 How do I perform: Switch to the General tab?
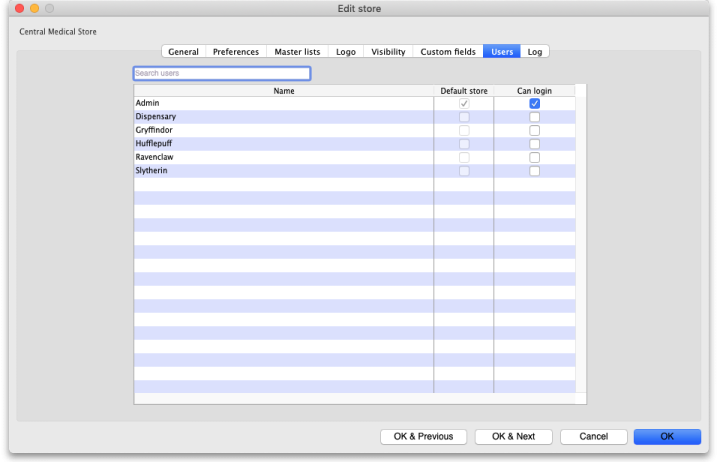click(183, 52)
